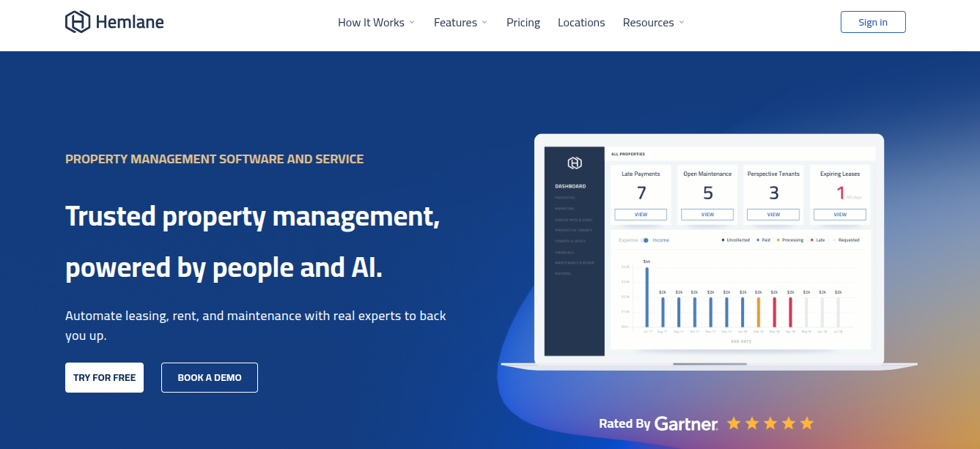Viewport: 980px width, 449px height.
Task: Expand the How It Works dropdown
Action: (x=376, y=23)
